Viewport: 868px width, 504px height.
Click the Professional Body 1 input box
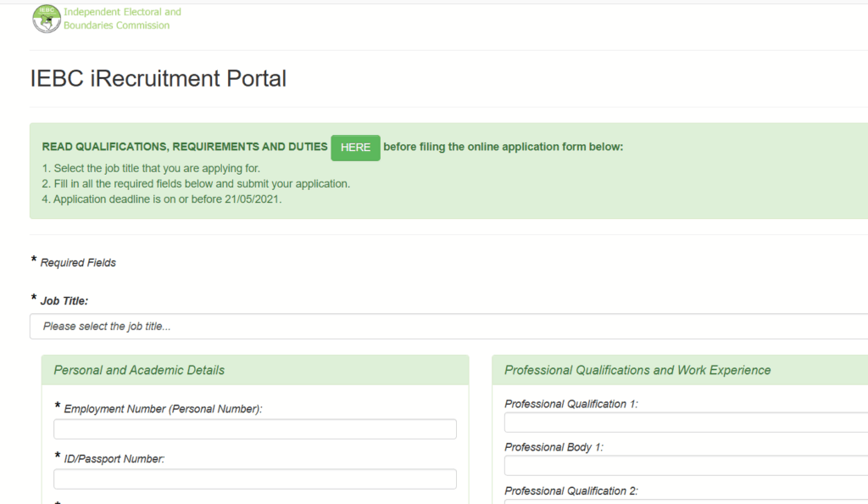(x=685, y=465)
